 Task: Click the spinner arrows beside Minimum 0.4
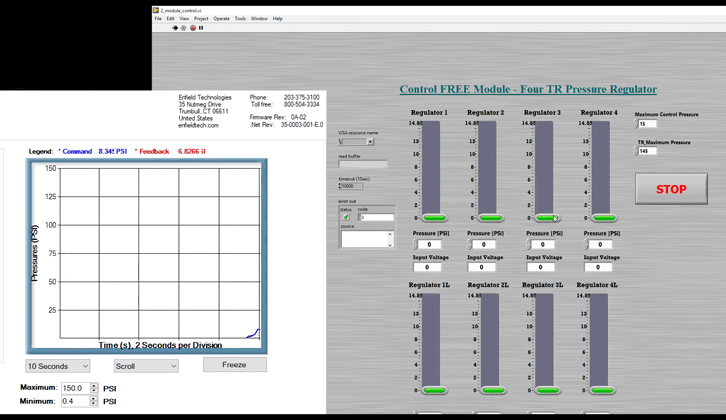94,401
